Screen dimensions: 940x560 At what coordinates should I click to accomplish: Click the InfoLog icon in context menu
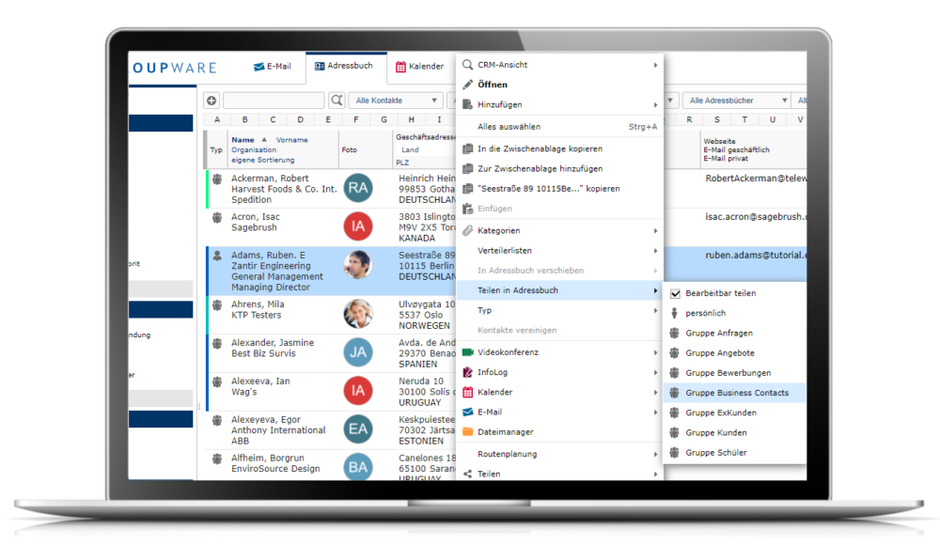click(x=467, y=372)
